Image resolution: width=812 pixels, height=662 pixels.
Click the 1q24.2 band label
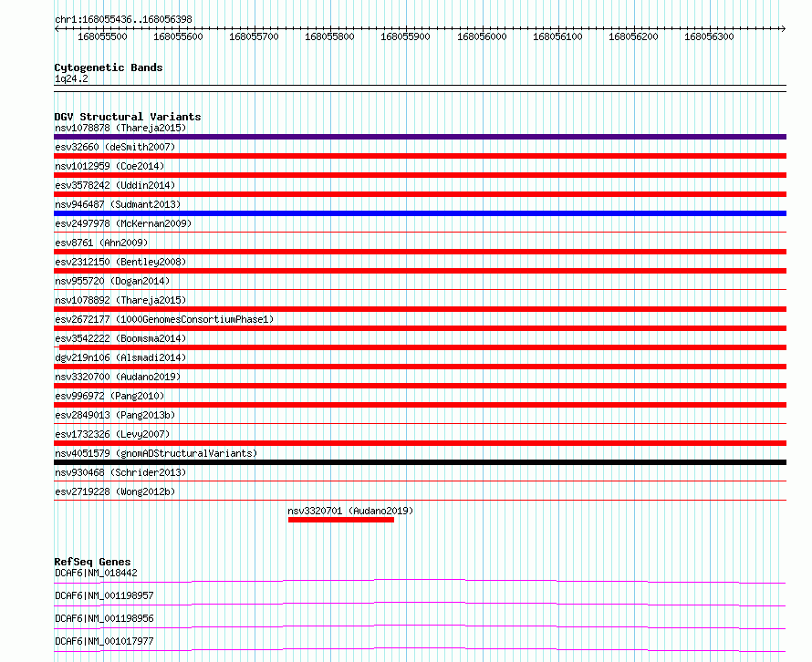coord(71,78)
